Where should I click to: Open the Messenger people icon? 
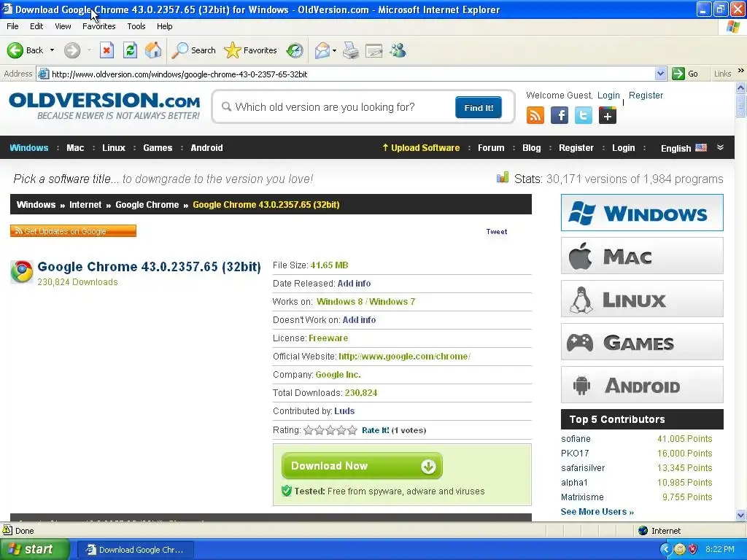point(398,50)
